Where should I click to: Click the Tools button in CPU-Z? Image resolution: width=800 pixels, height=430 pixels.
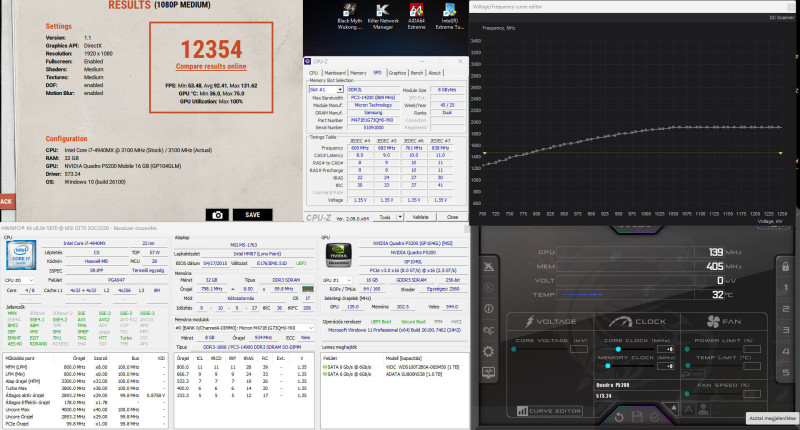[x=385, y=217]
